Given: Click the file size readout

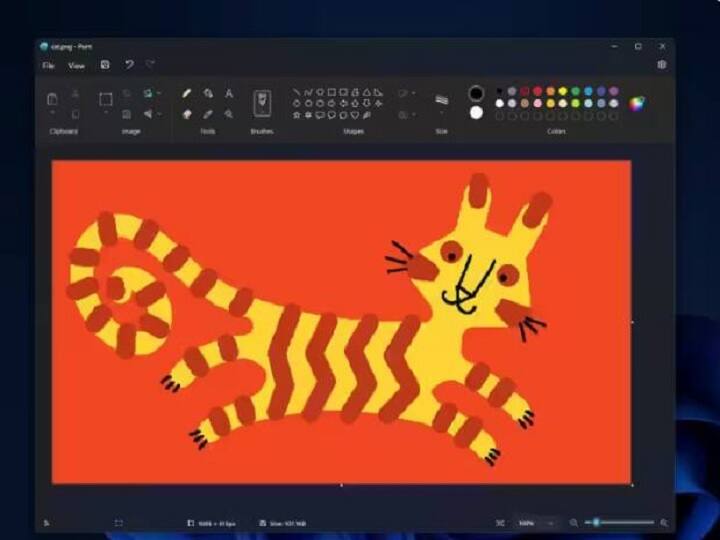Looking at the screenshot, I should click(x=283, y=523).
